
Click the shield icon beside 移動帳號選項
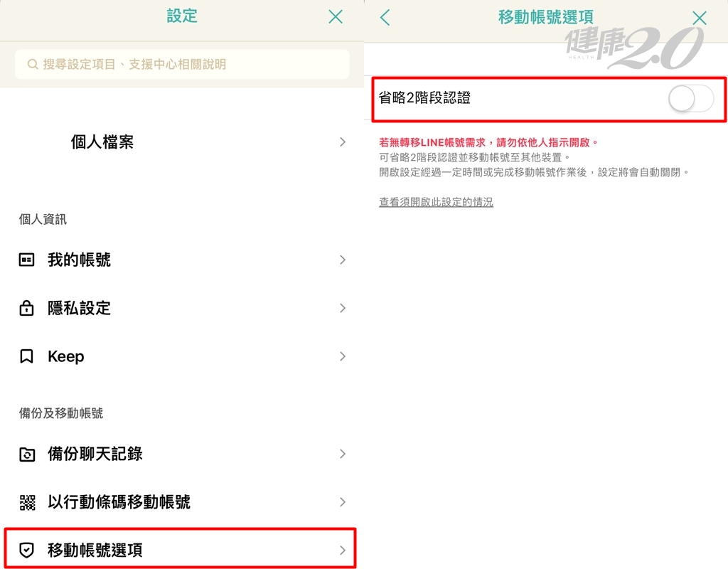pos(26,551)
